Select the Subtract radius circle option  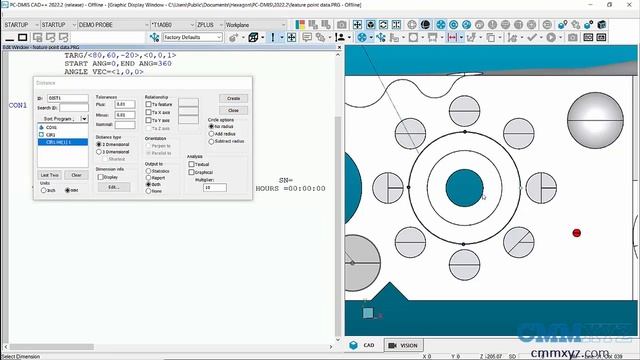[x=211, y=141]
